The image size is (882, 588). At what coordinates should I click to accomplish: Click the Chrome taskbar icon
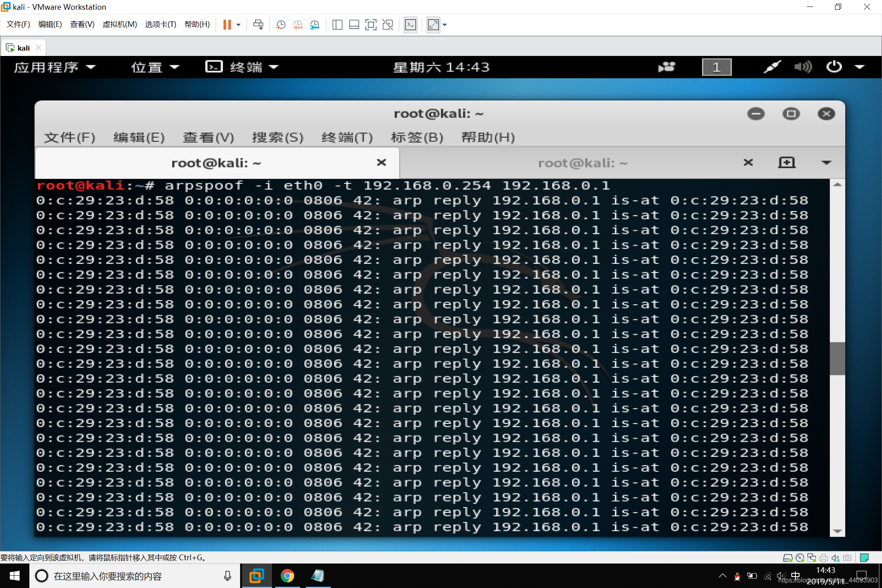coord(287,576)
